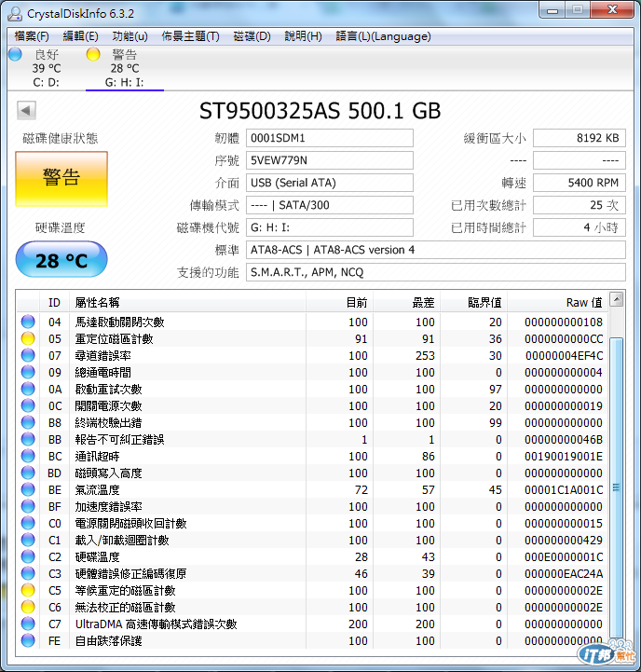Viewport: 641px width, 672px height.
Task: Click the CrystalDiskInfo title bar icon
Action: point(15,14)
